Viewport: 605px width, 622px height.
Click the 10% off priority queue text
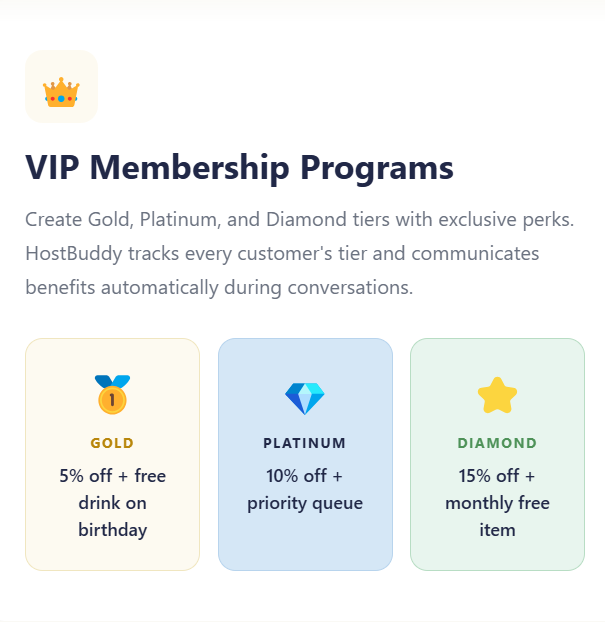[305, 489]
